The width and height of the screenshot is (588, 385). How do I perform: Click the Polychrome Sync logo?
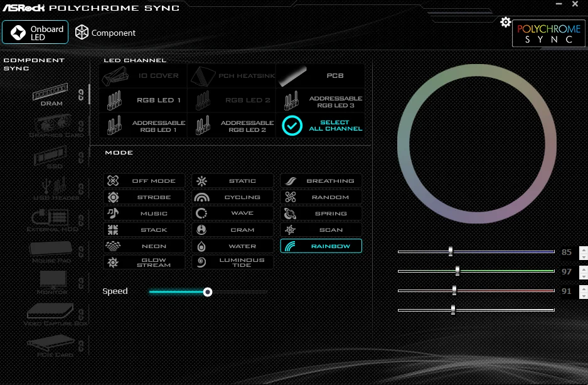click(x=548, y=33)
